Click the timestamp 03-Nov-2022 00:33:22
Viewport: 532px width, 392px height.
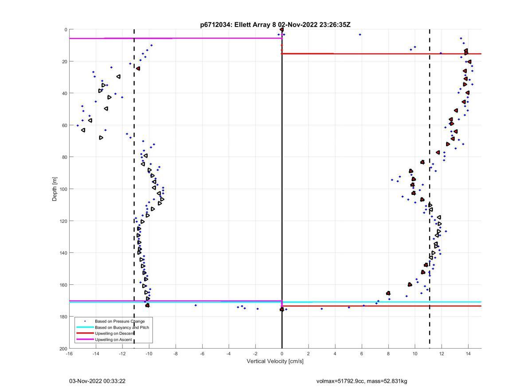(97, 381)
